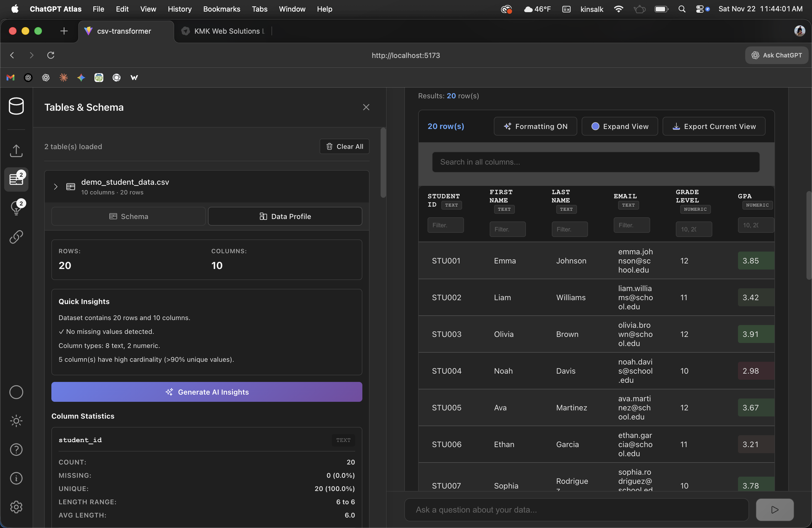Select the upload data icon in sidebar
This screenshot has width=812, height=528.
pyautogui.click(x=16, y=151)
